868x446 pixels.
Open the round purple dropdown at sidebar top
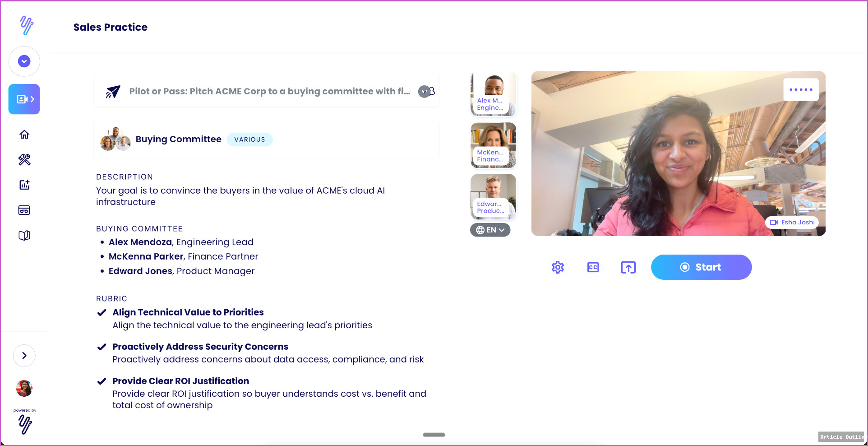24,61
